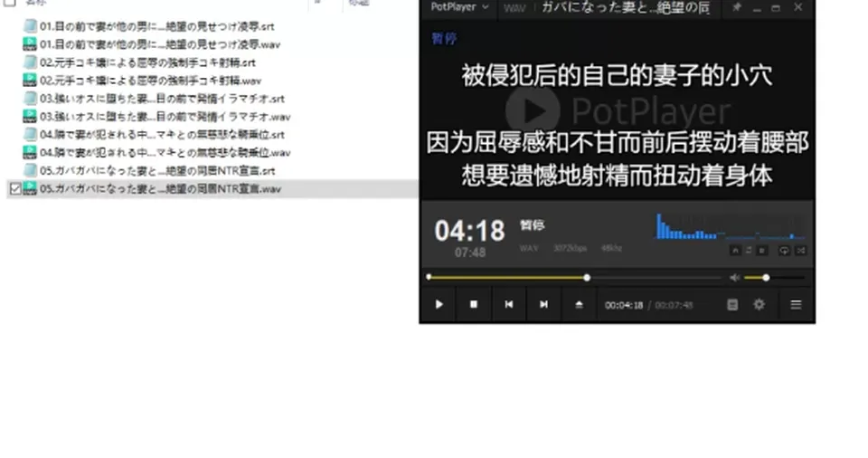Pin PotPlayer window on top

[x=736, y=7]
